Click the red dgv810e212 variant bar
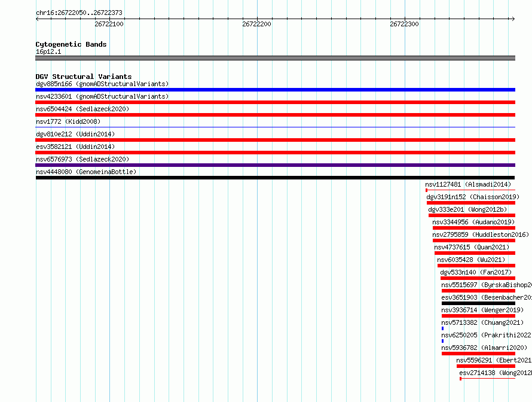 [275, 140]
